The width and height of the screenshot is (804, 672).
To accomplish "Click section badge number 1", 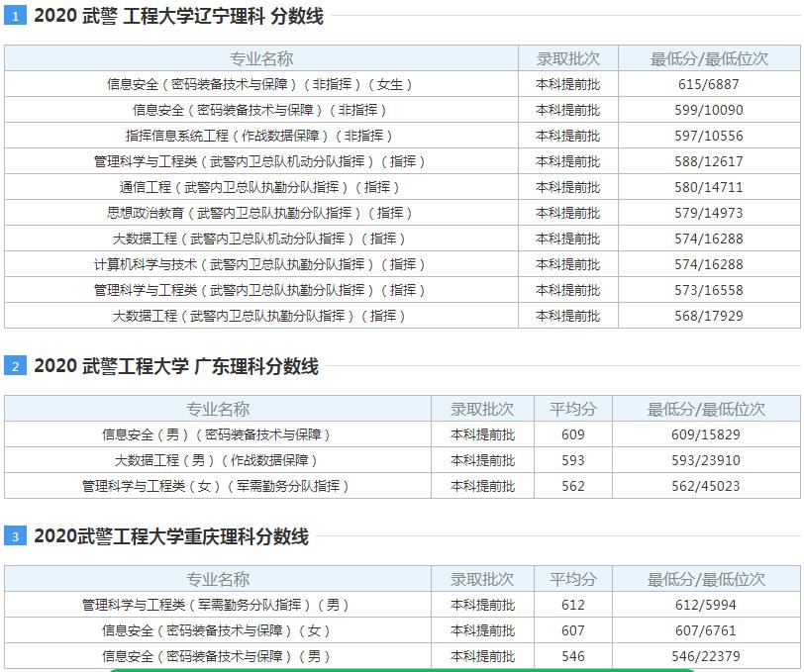I will (x=15, y=16).
